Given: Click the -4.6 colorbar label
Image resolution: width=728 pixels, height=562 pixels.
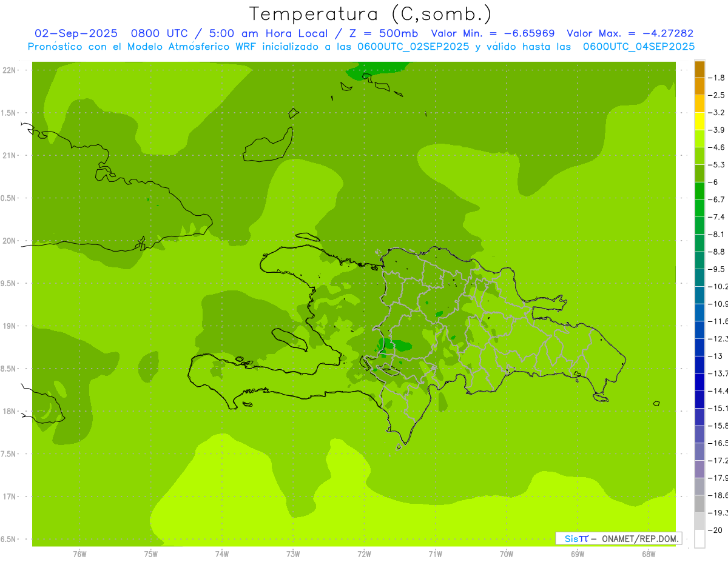Looking at the screenshot, I should tap(716, 147).
